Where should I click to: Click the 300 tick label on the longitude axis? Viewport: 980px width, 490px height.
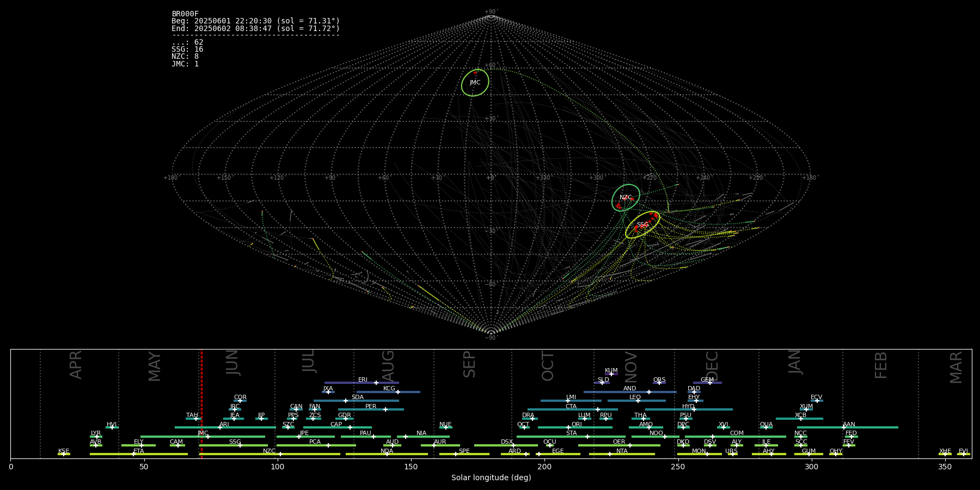click(x=811, y=467)
